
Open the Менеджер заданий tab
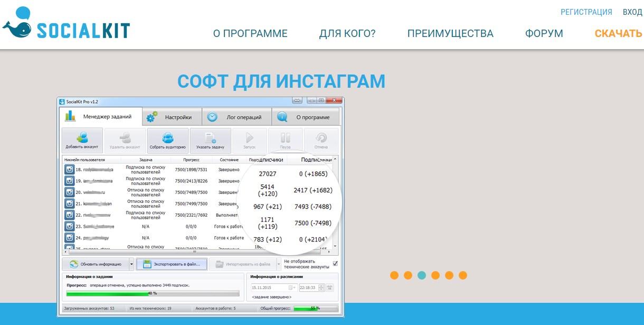click(x=100, y=116)
